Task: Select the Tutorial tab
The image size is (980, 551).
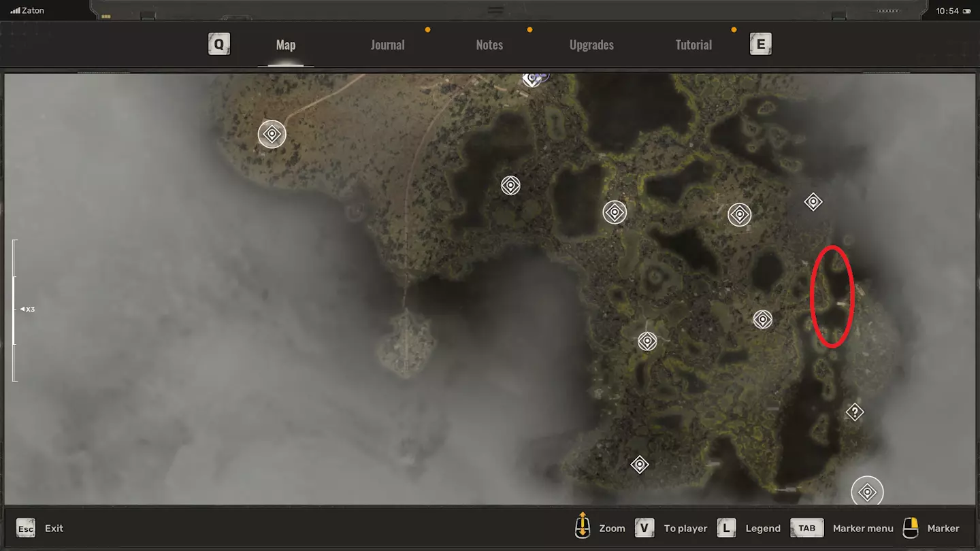Action: click(693, 45)
